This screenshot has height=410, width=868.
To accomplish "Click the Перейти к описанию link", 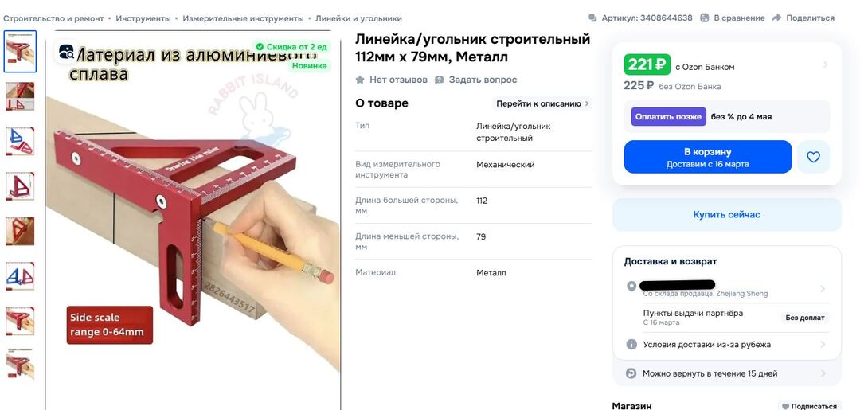I will pyautogui.click(x=542, y=103).
